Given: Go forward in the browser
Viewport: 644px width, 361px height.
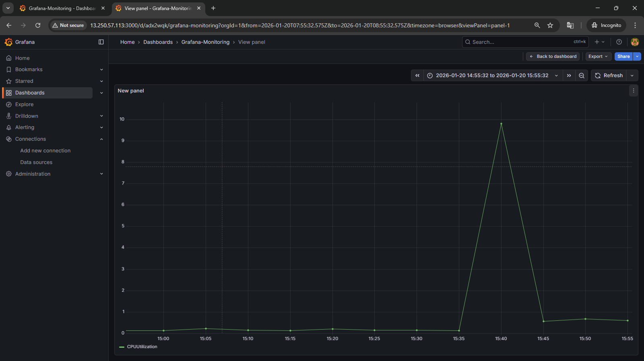Looking at the screenshot, I should coord(23,25).
